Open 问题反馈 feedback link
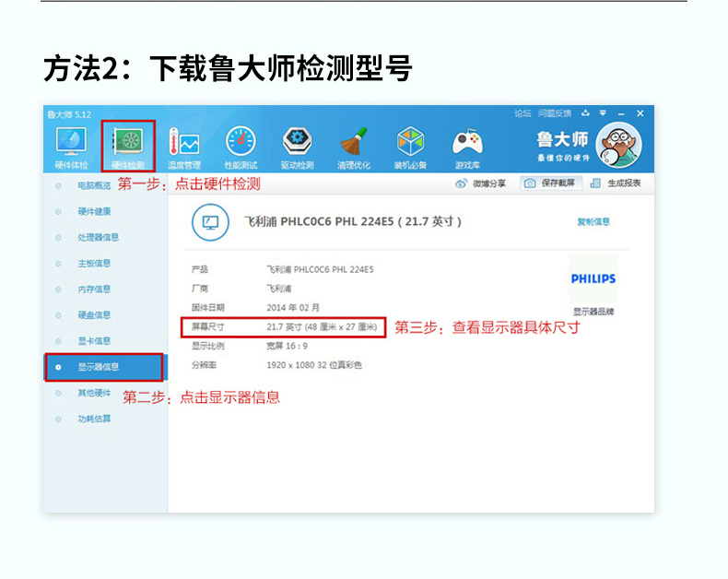The image size is (728, 579). [x=555, y=113]
